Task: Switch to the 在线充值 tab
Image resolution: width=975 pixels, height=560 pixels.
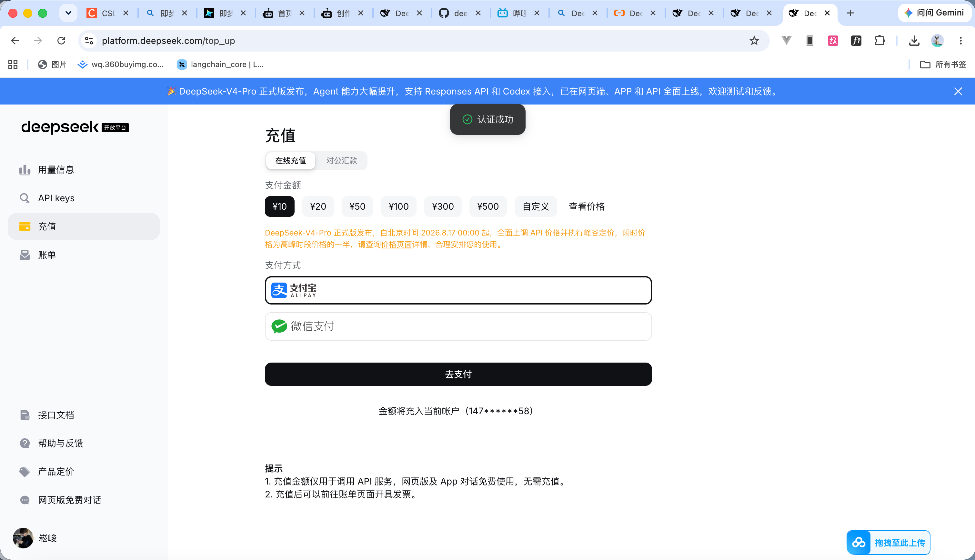Action: point(290,160)
